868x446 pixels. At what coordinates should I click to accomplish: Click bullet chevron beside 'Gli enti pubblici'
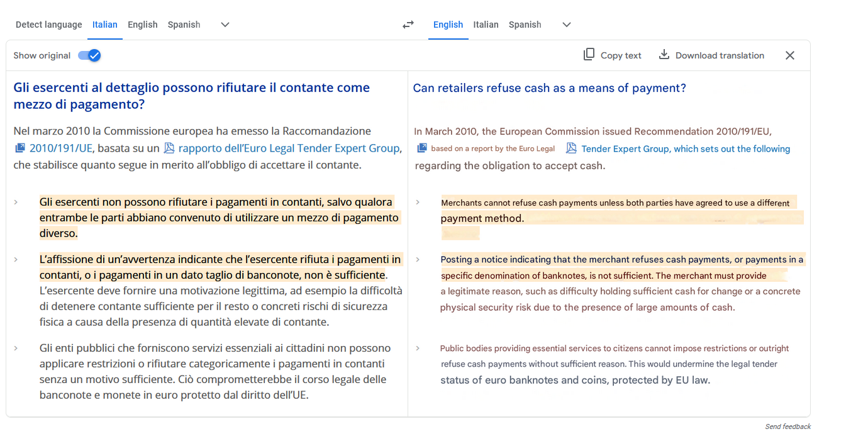(16, 348)
